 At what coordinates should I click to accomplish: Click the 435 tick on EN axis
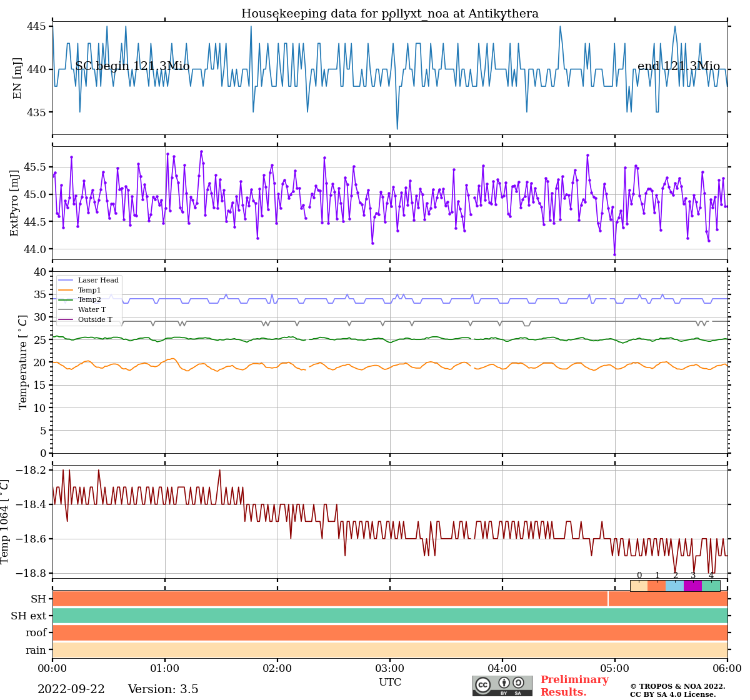[x=36, y=112]
